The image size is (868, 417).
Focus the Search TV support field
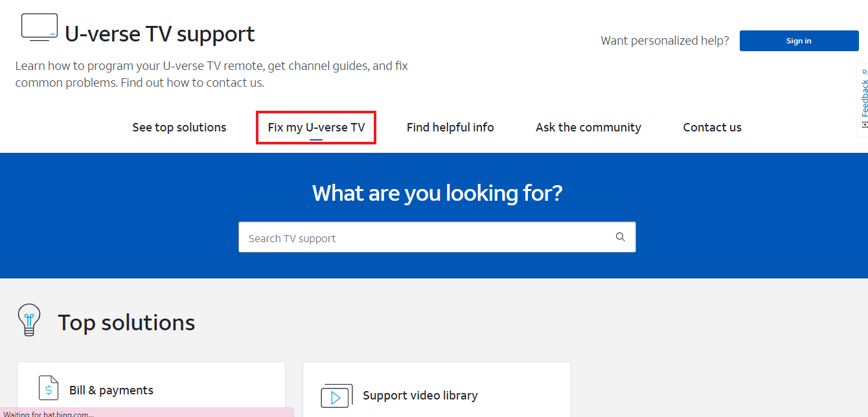tap(437, 237)
